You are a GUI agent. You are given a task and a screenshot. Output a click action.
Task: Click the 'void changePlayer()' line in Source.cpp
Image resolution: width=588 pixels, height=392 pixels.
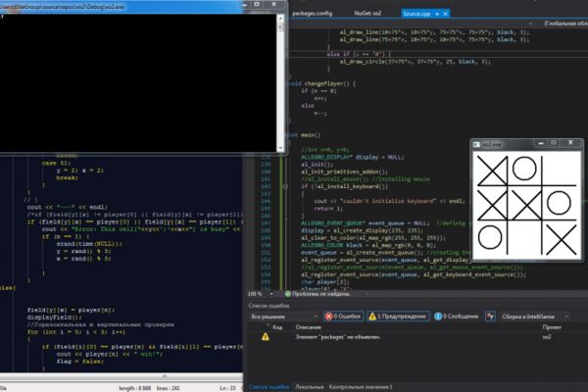[x=322, y=83]
